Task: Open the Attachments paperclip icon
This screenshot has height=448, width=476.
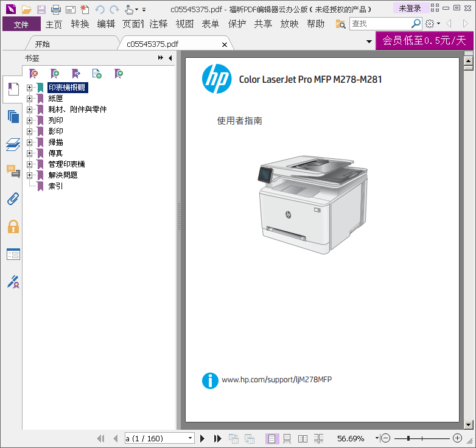Action: (13, 199)
